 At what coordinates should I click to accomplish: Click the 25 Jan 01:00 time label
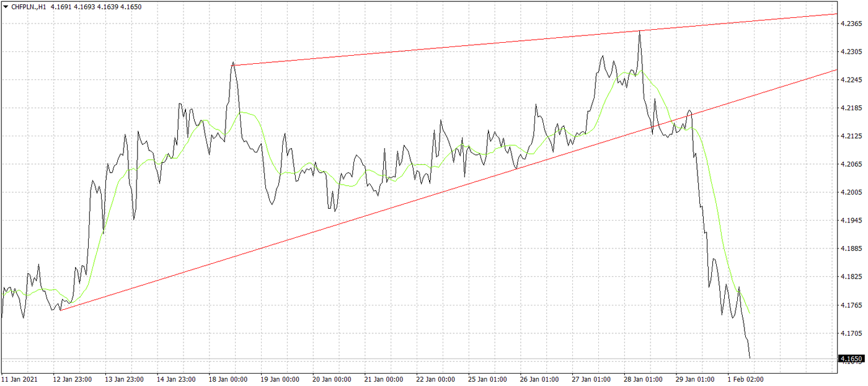488,379
